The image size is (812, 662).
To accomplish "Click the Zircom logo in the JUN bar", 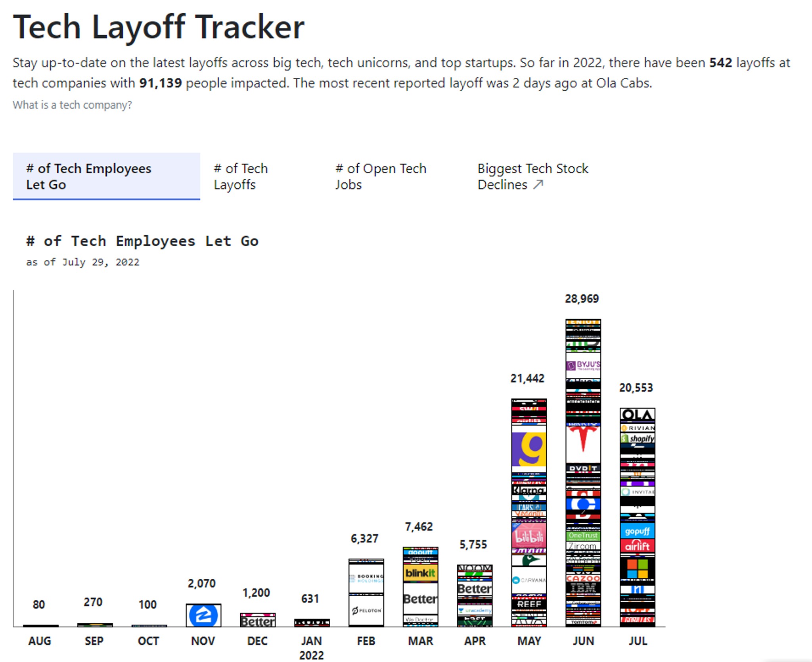I will (584, 546).
